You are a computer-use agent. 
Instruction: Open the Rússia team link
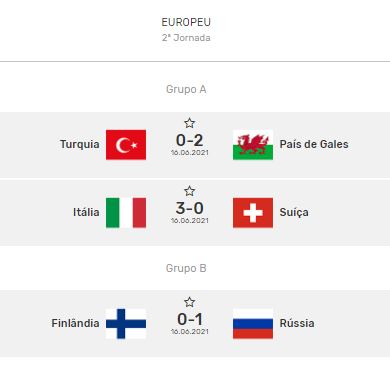(x=297, y=323)
